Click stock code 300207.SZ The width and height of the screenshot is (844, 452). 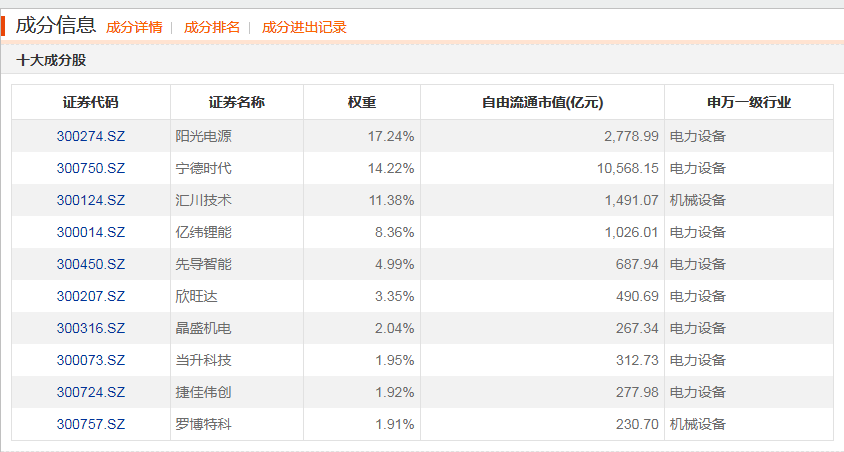(x=90, y=296)
